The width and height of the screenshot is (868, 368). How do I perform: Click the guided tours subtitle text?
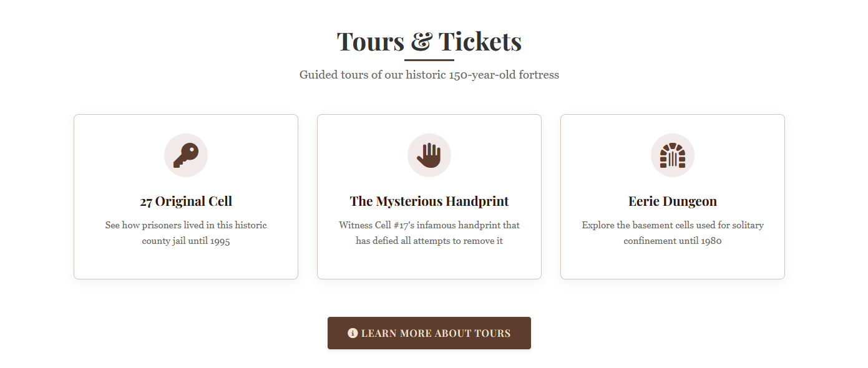pyautogui.click(x=429, y=74)
